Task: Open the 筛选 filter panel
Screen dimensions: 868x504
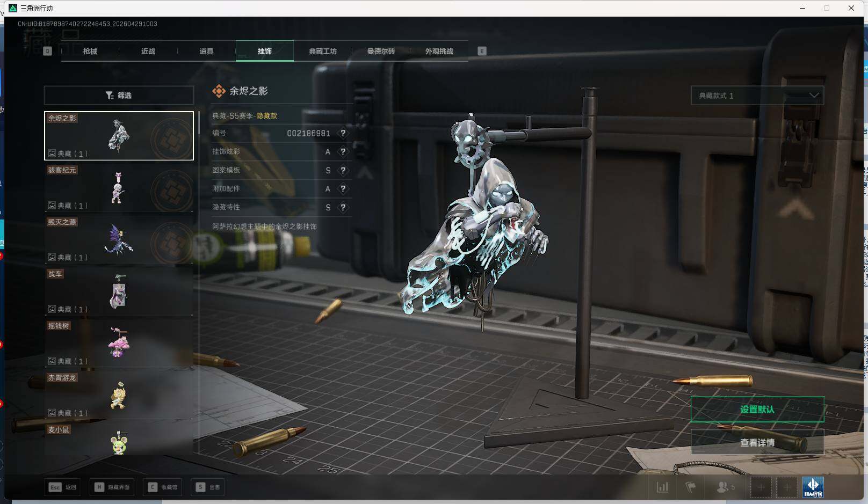Action: point(119,96)
